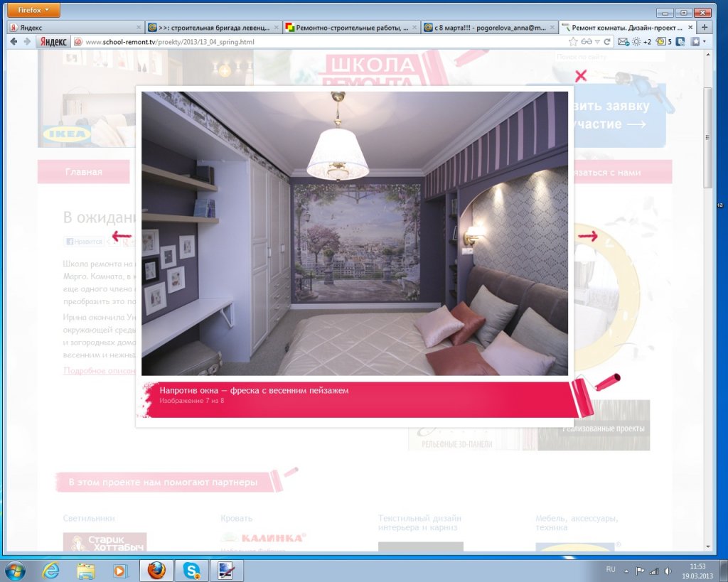Click the scrollbar up arrow
The height and width of the screenshot is (582, 728).
click(x=708, y=55)
